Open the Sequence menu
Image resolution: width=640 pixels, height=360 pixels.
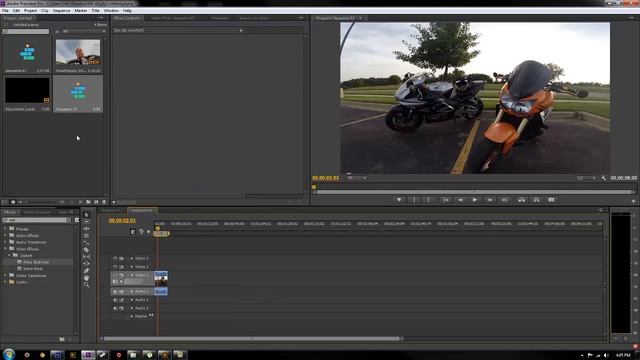[61, 11]
